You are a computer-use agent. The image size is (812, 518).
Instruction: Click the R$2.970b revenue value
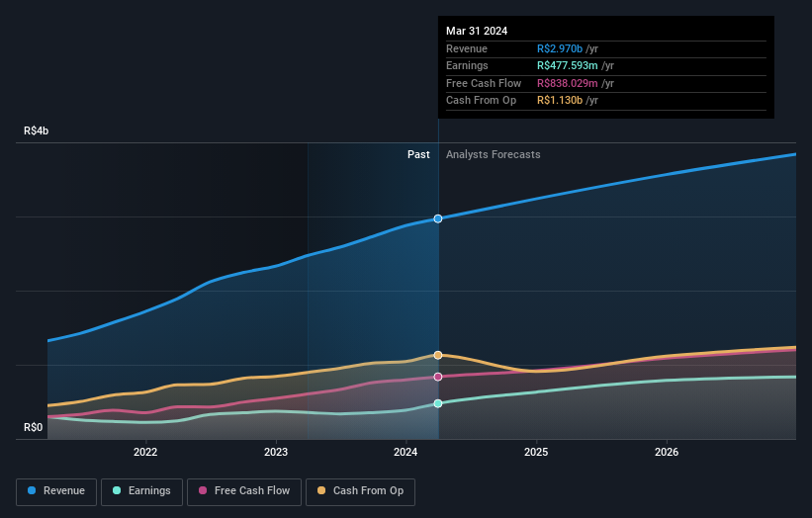pos(560,48)
